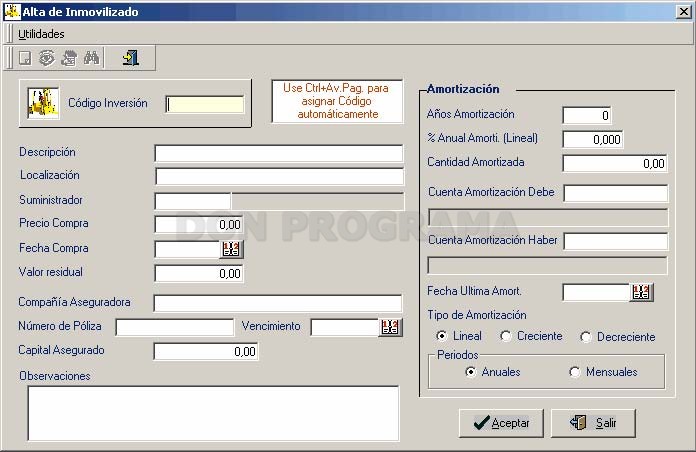Click the Años Amortización number field

(x=587, y=115)
